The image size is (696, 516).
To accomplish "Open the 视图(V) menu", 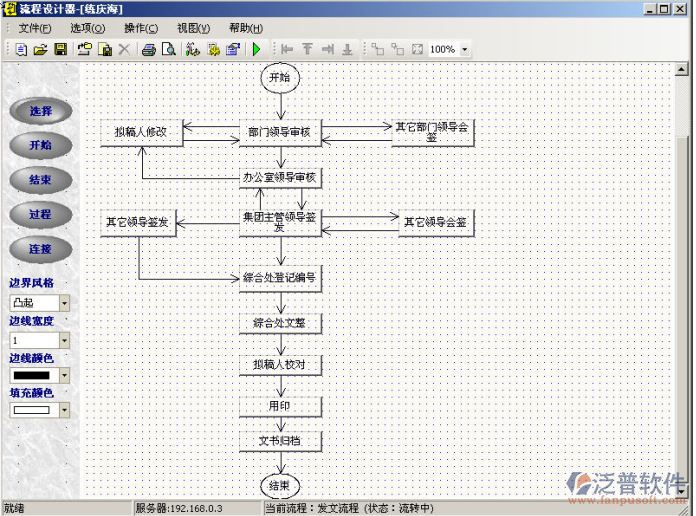I will [194, 28].
